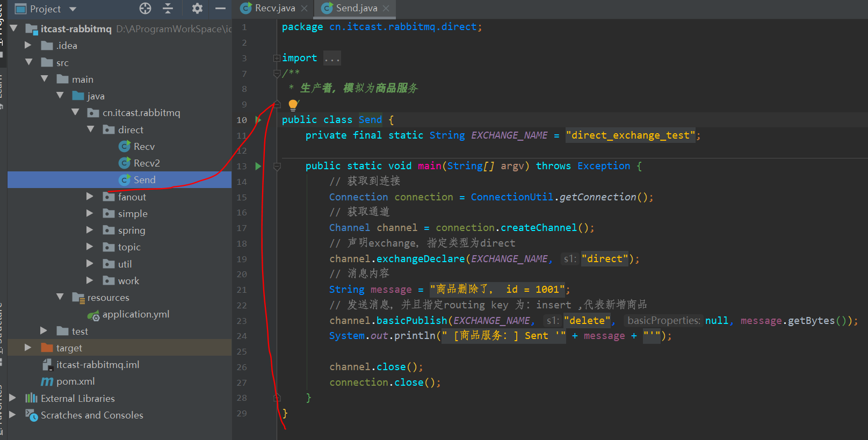
Task: Click the Recv2 class icon
Action: [x=125, y=163]
